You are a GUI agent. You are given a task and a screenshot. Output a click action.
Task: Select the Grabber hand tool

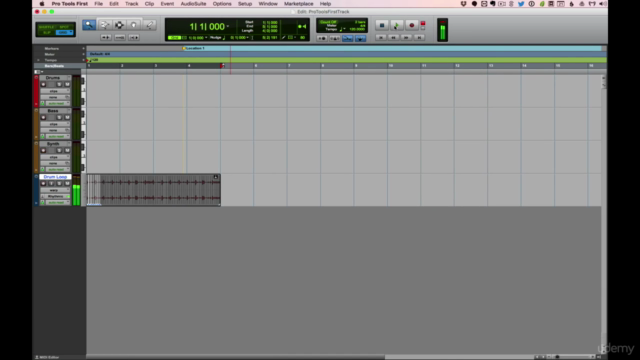click(x=134, y=25)
